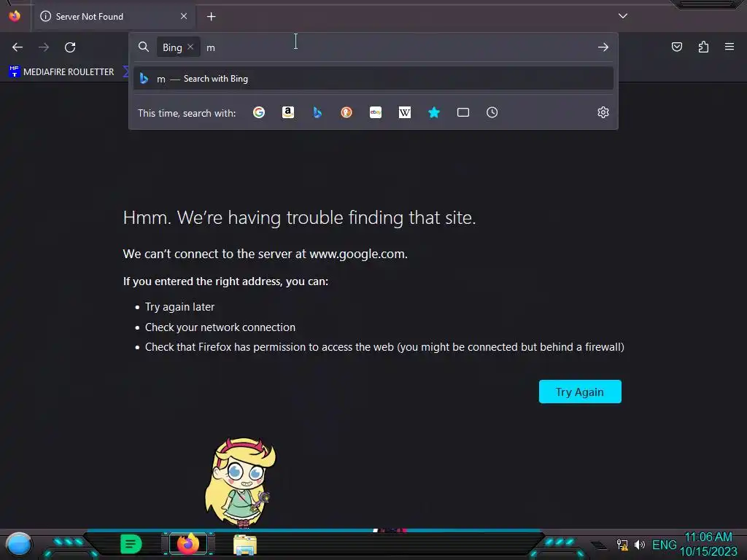Search this time with Wikipedia
Image resolution: width=747 pixels, height=560 pixels.
(404, 112)
